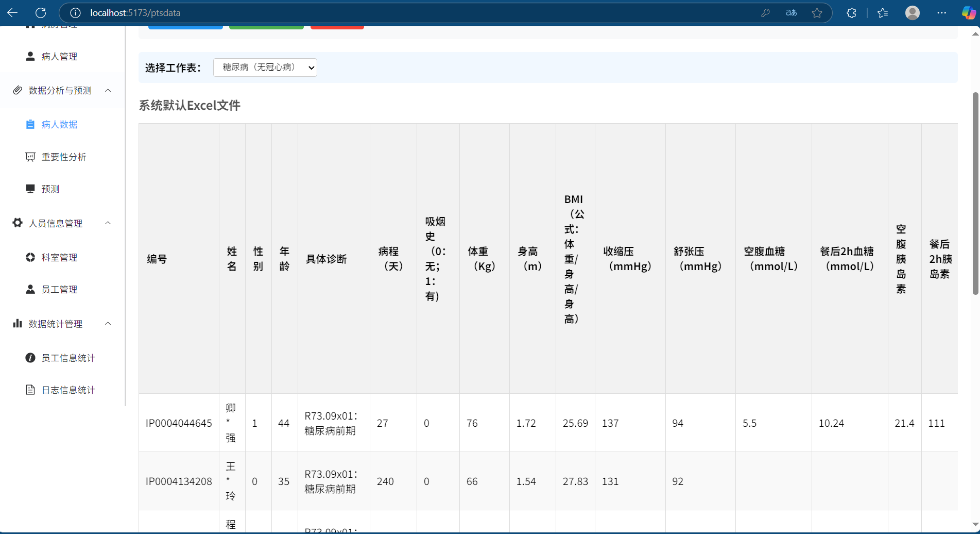This screenshot has height=534, width=980.
Task: Click the Copilot icon in toolbar
Action: coord(968,13)
